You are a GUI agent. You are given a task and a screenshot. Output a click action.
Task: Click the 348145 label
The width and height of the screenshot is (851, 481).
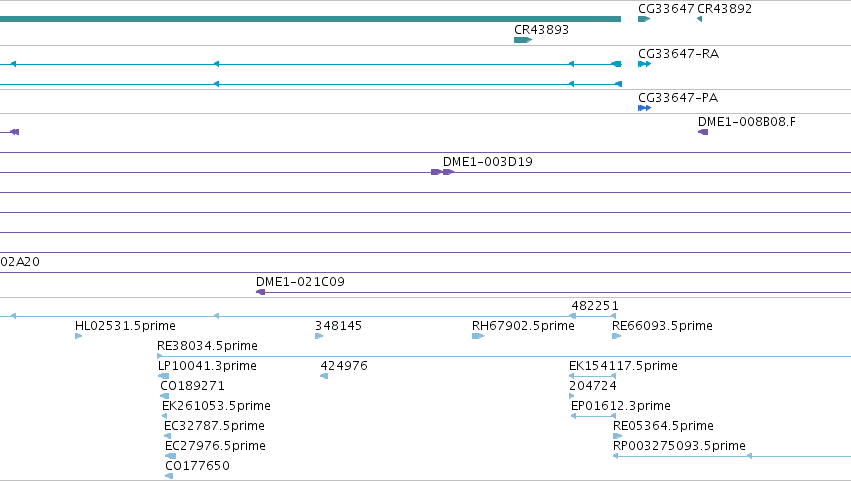click(339, 326)
